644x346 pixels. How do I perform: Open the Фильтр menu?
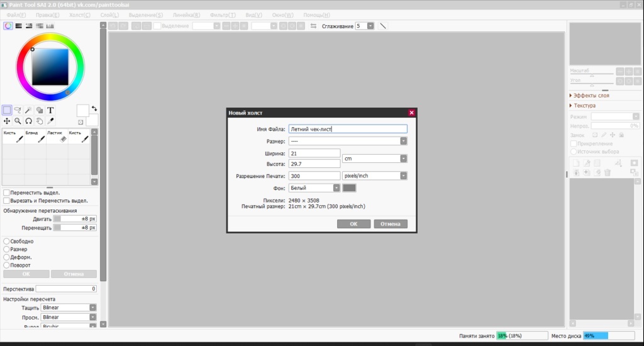(223, 15)
